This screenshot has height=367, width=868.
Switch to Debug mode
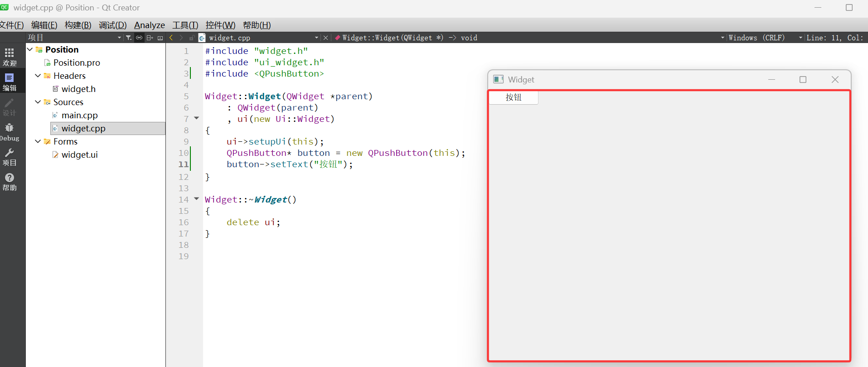click(x=10, y=132)
